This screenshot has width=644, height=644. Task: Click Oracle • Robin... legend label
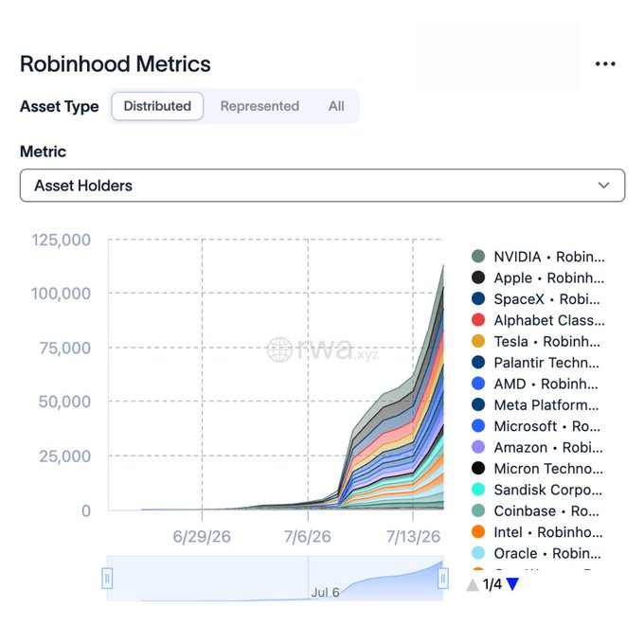(x=547, y=554)
